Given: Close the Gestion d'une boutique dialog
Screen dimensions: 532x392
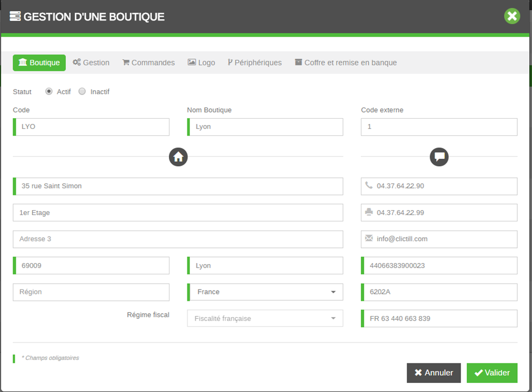Looking at the screenshot, I should coord(512,16).
